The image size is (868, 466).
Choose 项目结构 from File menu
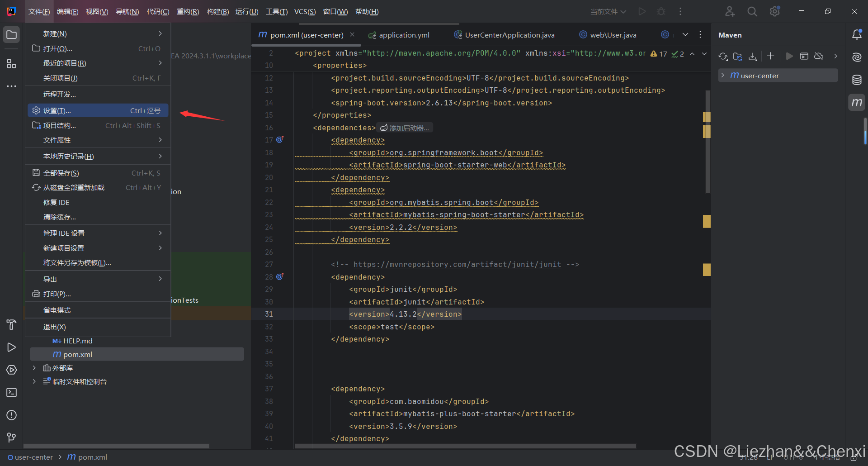(98, 126)
